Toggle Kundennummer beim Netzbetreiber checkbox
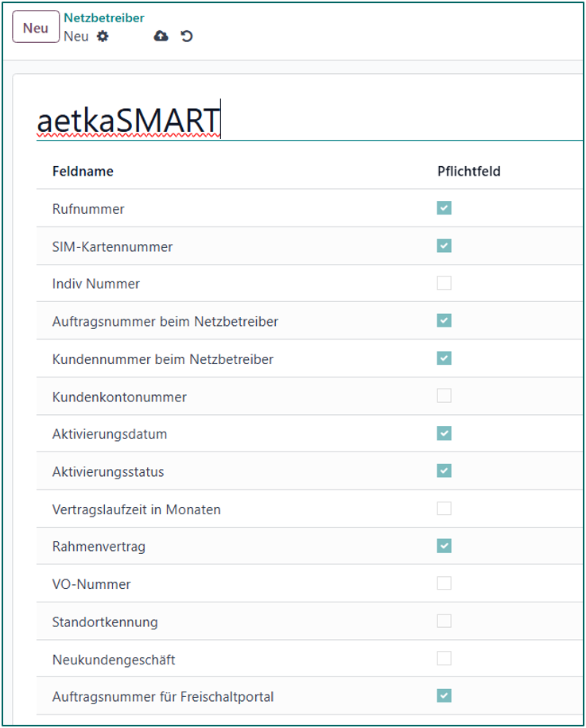The image size is (586, 728). coord(444,358)
